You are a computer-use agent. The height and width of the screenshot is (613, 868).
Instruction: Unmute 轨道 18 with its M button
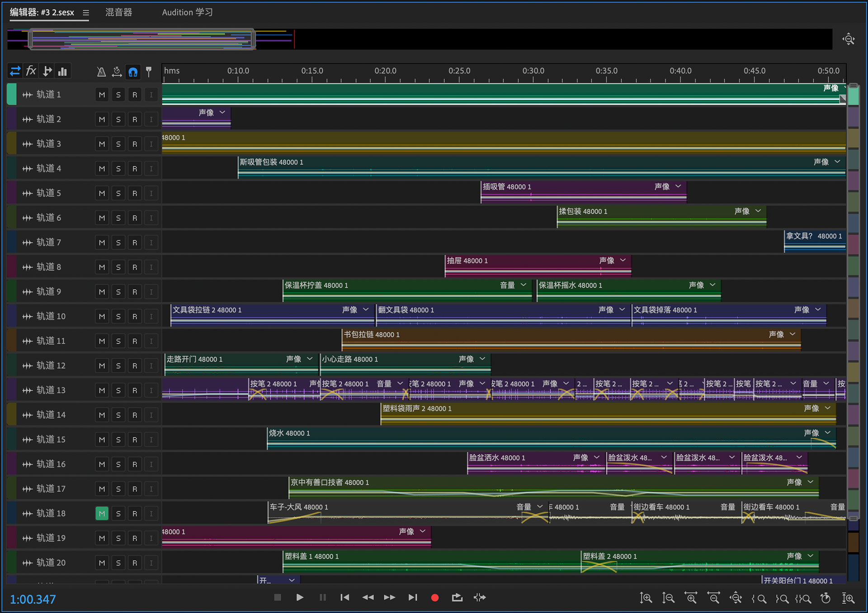(x=102, y=514)
